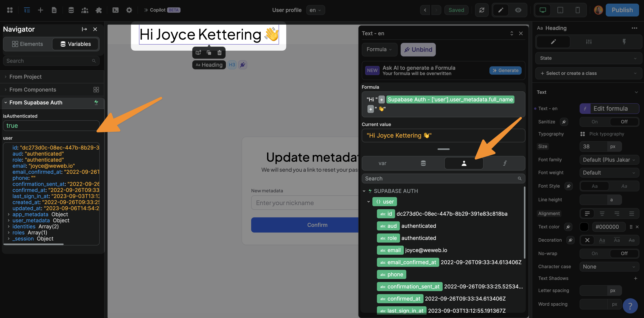Delete the Heading with the trash icon

point(219,52)
